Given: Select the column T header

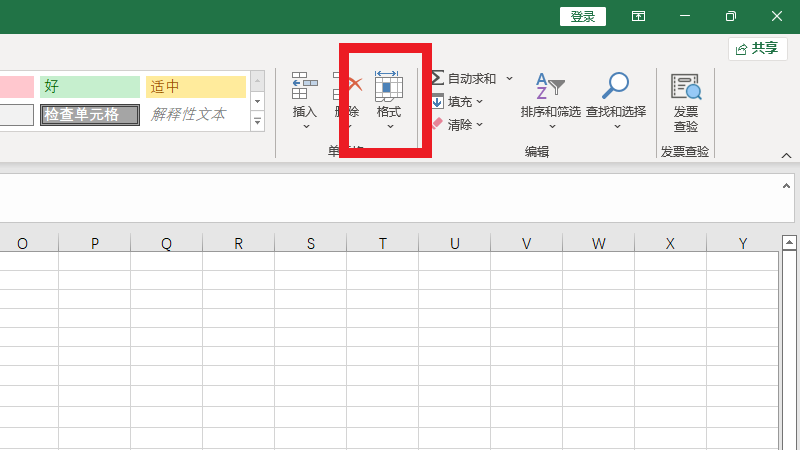Looking at the screenshot, I should click(382, 243).
